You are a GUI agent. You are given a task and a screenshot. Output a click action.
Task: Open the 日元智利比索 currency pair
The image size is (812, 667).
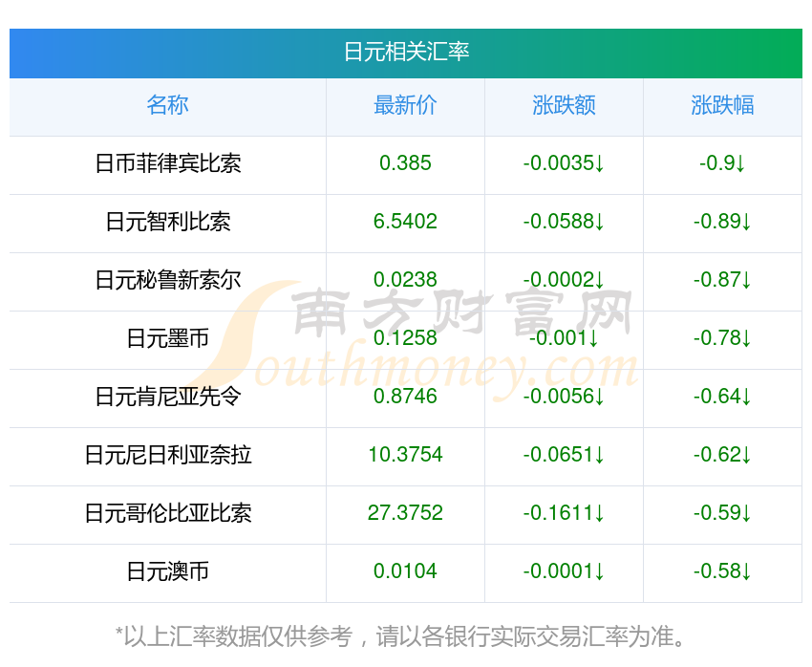[168, 222]
